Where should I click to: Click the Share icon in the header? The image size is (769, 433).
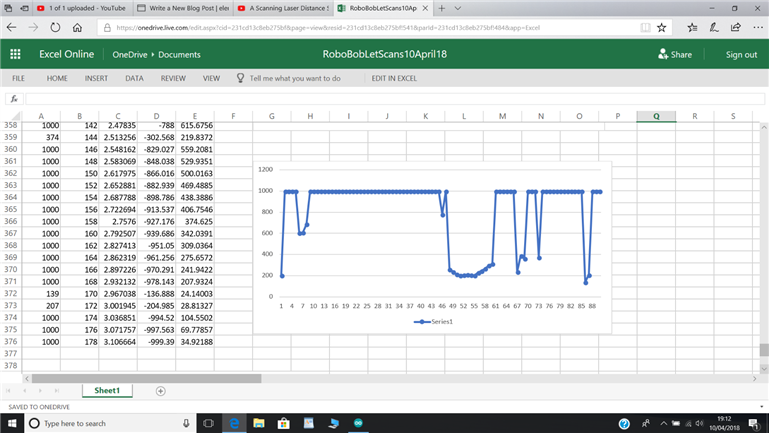[663, 54]
